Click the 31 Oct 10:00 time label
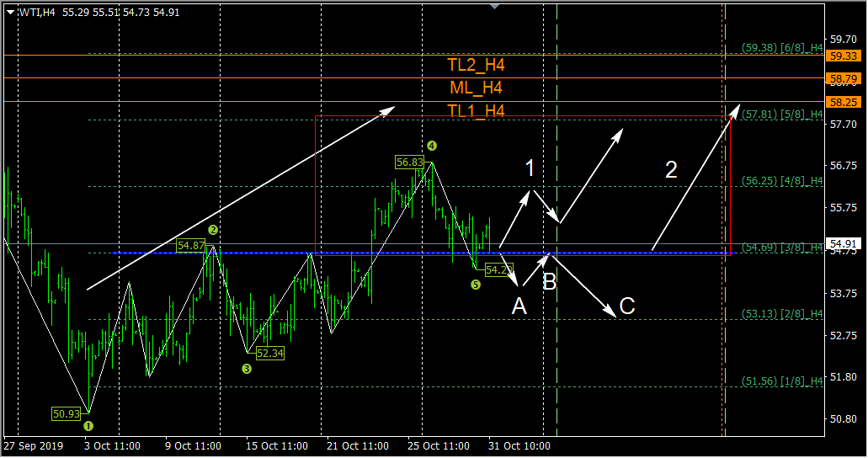Screen dimensions: 868x458 (x=519, y=446)
